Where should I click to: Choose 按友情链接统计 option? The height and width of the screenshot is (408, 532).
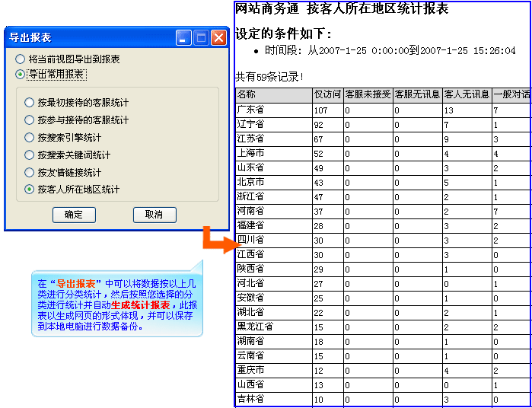[30, 172]
